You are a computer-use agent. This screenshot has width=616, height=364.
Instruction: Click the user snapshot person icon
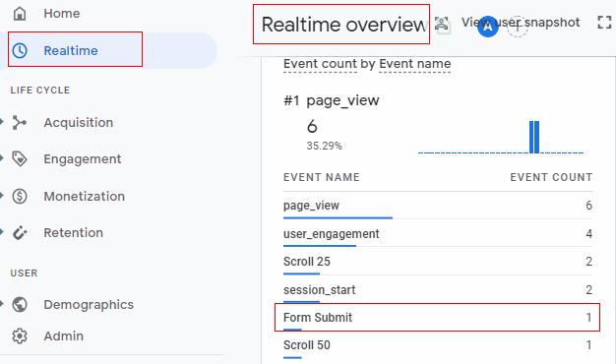click(442, 24)
